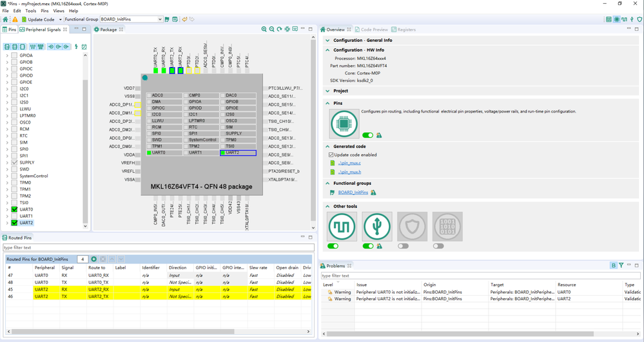
Task: Open the pin_mux.c generated file link
Action: coord(349,163)
